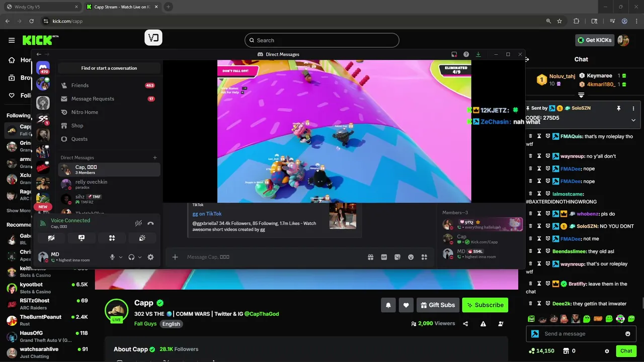Open Discord headphone output options arrow
Viewport: 644px width, 362px height.
140,257
